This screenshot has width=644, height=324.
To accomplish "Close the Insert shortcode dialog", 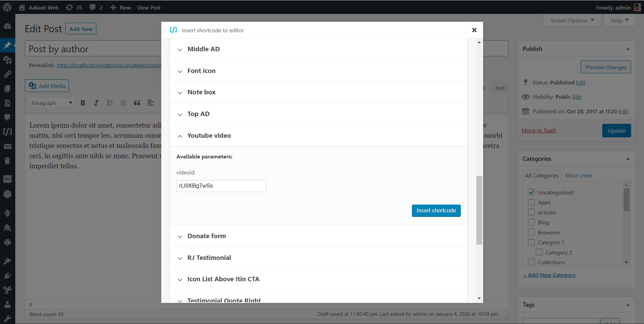I will (474, 30).
